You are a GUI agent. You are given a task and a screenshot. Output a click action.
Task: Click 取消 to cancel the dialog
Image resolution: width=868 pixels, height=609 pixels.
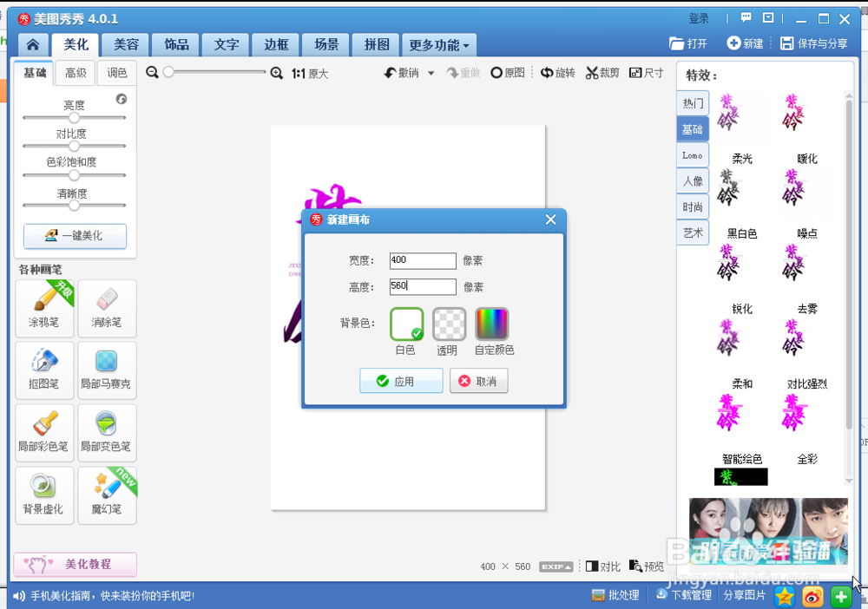tap(479, 381)
